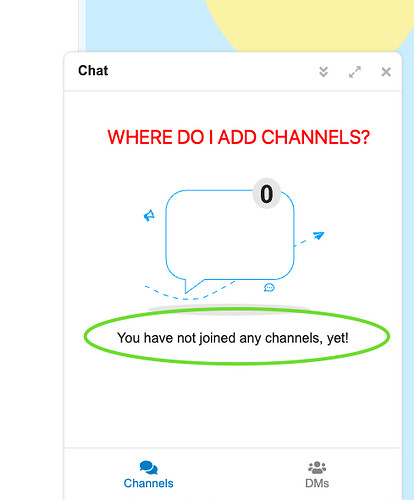Click the paper plane icon
Viewport: 414px width, 500px height.
318,235
